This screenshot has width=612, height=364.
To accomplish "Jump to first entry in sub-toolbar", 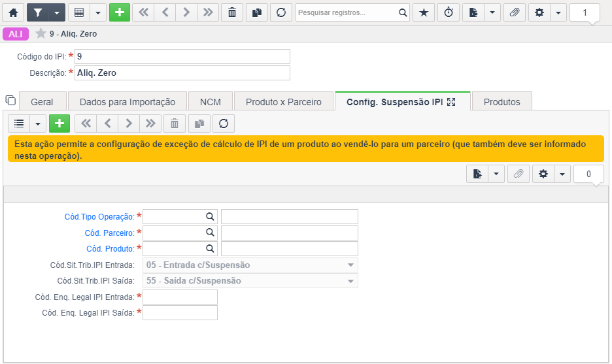I will tap(86, 124).
